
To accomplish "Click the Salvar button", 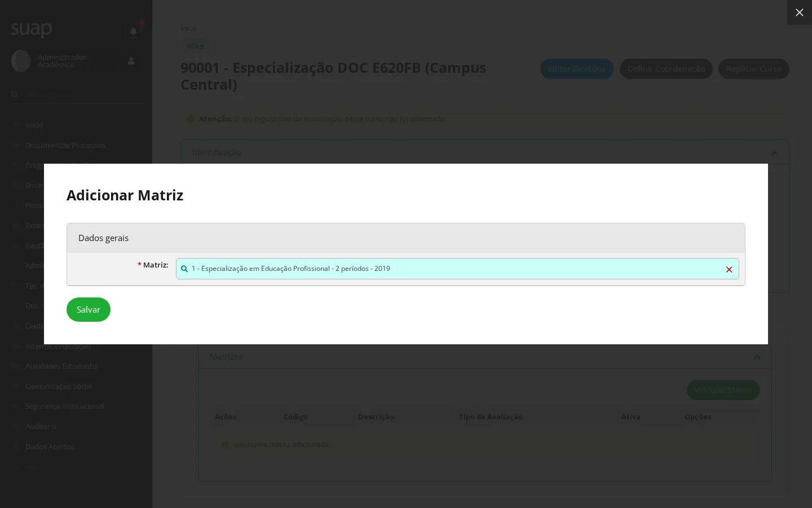I will point(89,309).
